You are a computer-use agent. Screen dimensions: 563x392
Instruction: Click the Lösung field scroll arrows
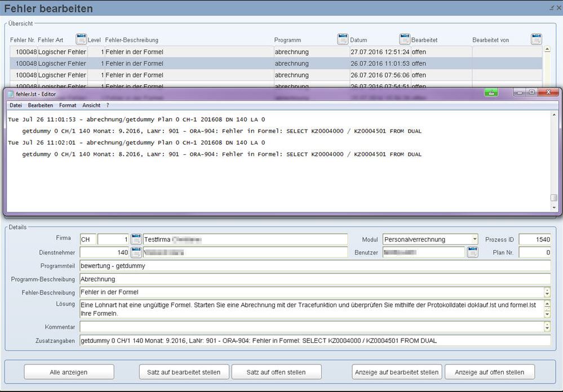point(547,309)
